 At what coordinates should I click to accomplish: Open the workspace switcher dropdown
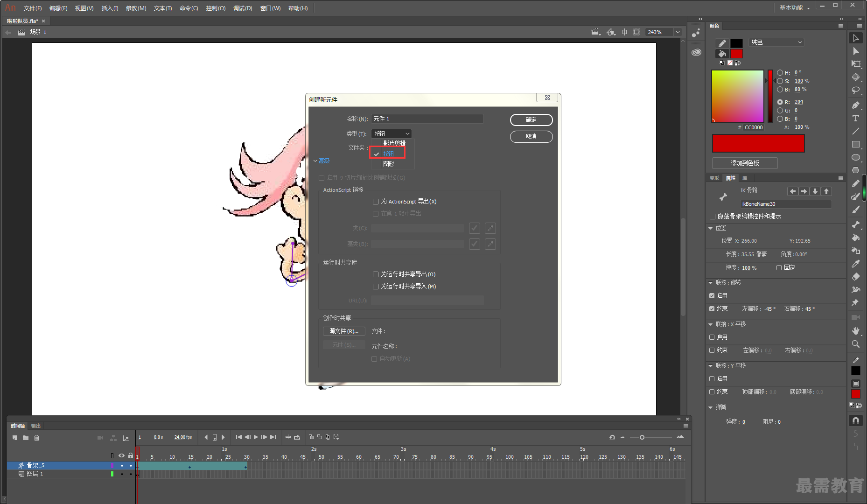coord(795,8)
